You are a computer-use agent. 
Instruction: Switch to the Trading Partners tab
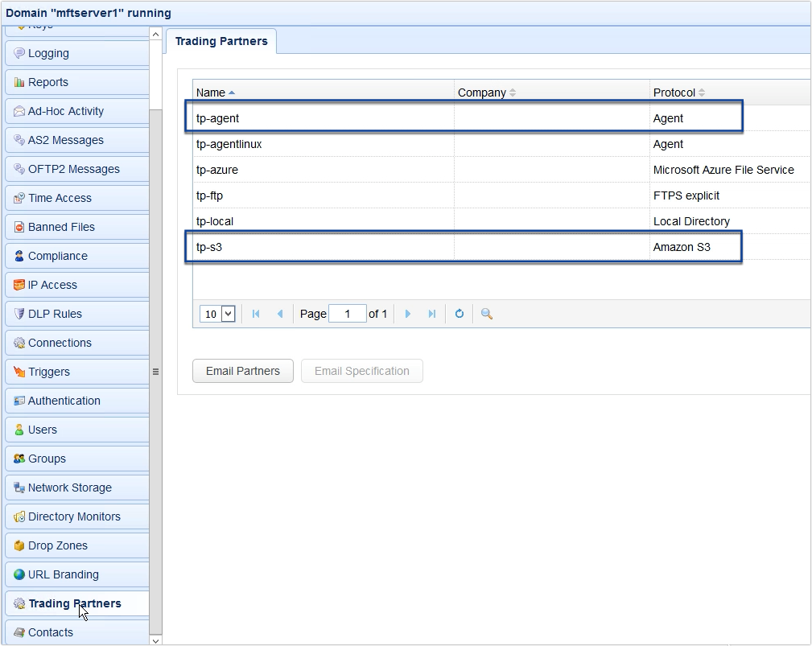pos(221,40)
